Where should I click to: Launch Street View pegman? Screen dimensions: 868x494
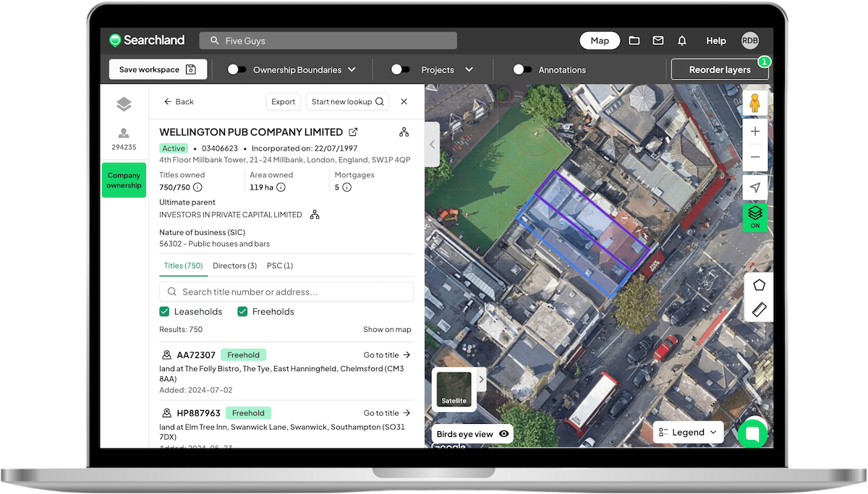tap(755, 103)
